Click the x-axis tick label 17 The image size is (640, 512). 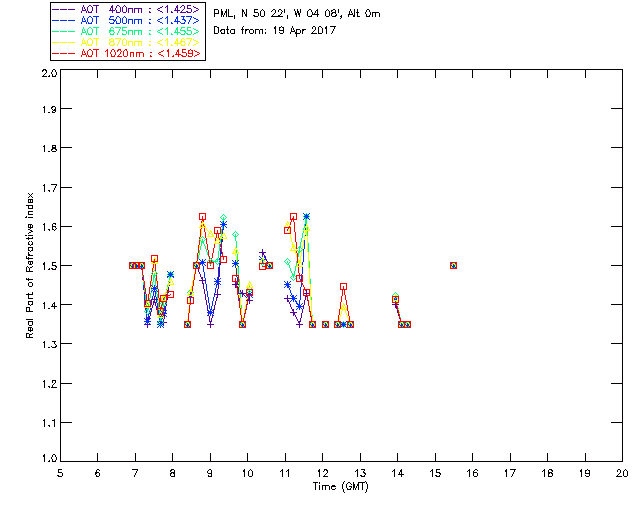pos(510,473)
